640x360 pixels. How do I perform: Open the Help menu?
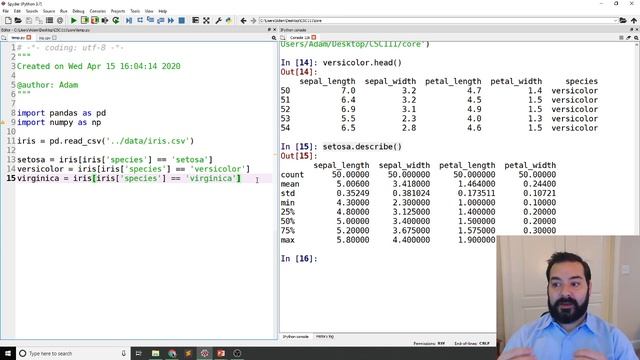[x=163, y=11]
